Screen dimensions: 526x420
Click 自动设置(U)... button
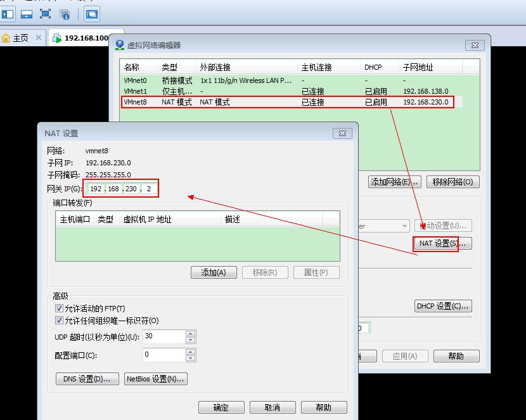443,226
